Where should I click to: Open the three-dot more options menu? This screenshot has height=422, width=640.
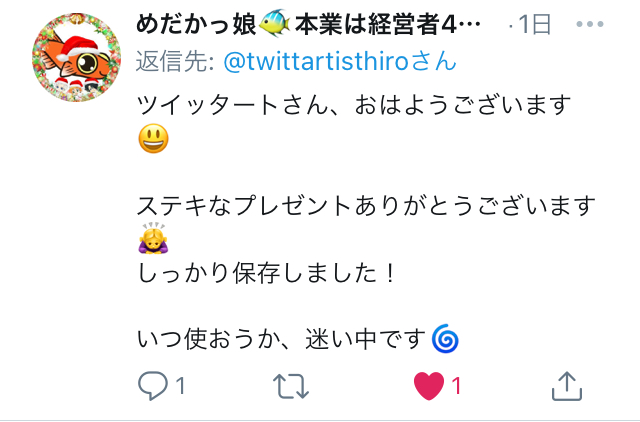(x=589, y=24)
